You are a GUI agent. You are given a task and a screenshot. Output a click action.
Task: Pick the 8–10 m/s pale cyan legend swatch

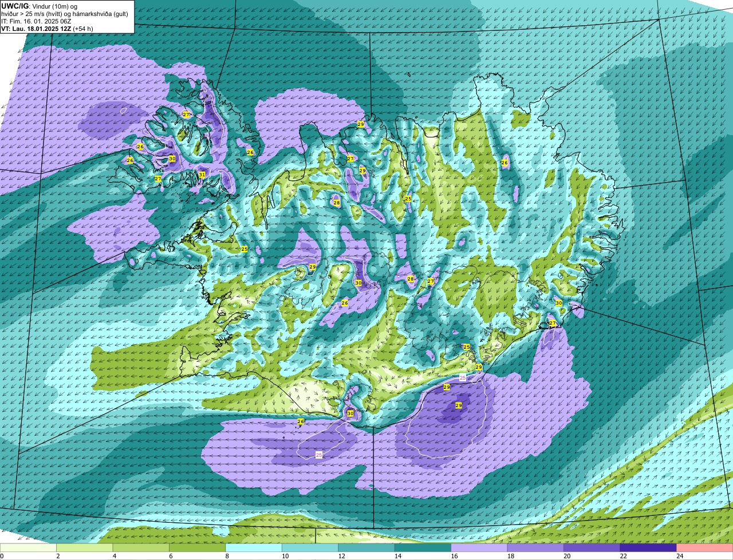[x=254, y=548]
